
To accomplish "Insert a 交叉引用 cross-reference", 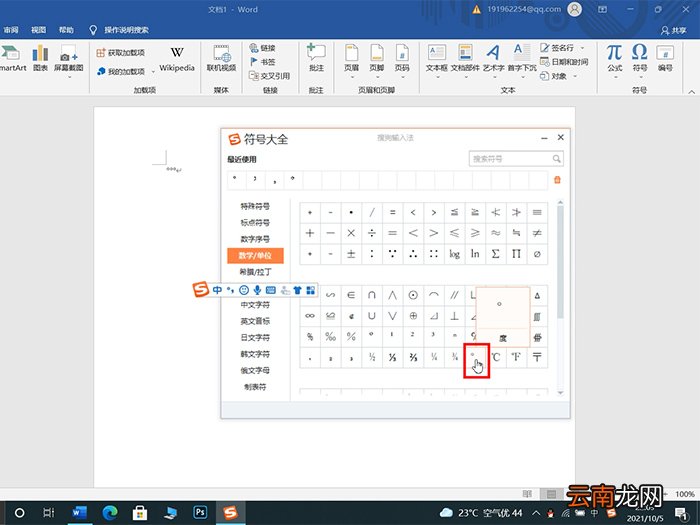I will pyautogui.click(x=269, y=76).
